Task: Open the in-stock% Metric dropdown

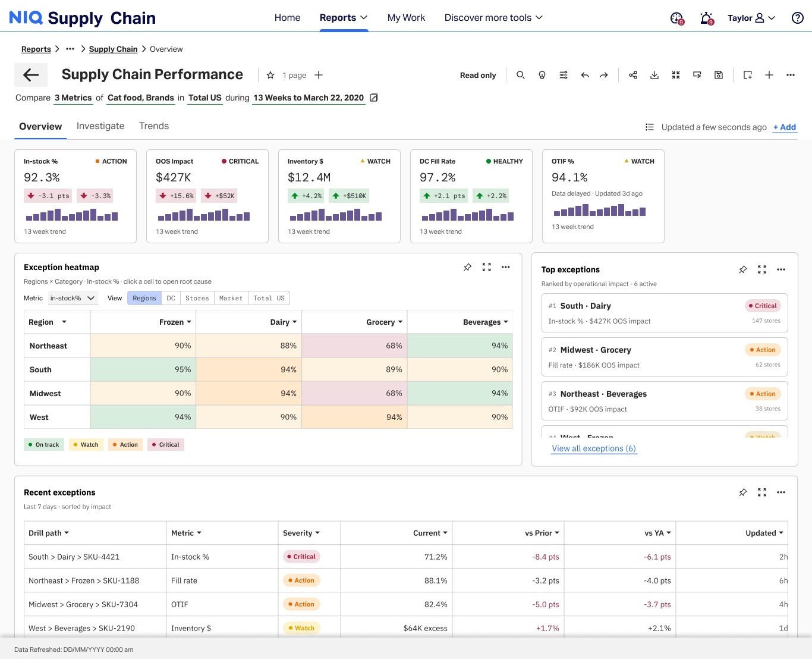Action: (73, 298)
